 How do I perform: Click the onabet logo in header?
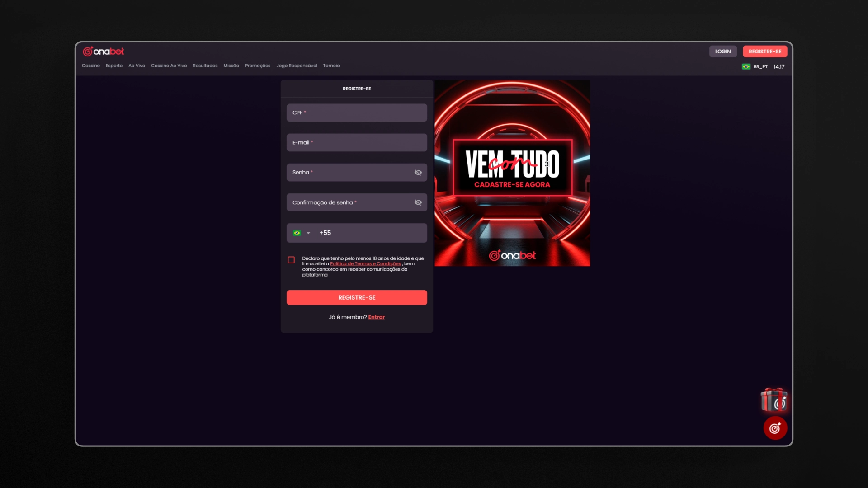[x=103, y=52]
